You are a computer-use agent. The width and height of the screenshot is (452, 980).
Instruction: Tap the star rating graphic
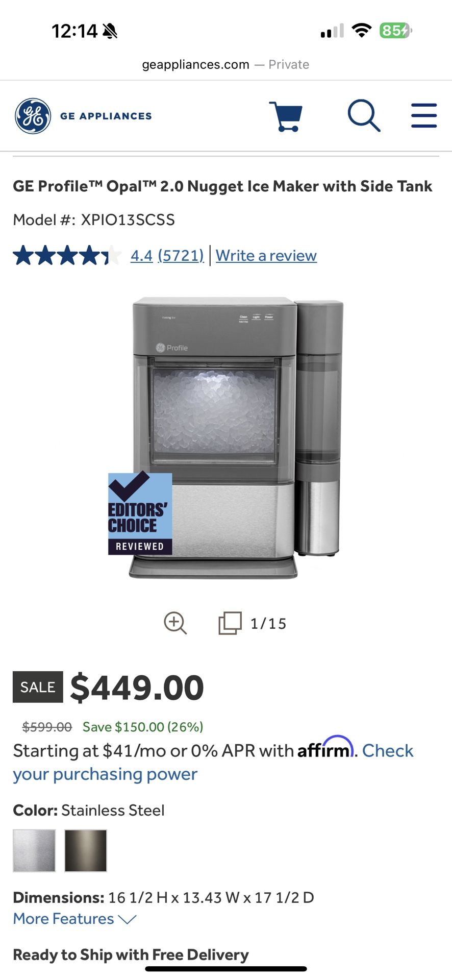pyautogui.click(x=67, y=255)
